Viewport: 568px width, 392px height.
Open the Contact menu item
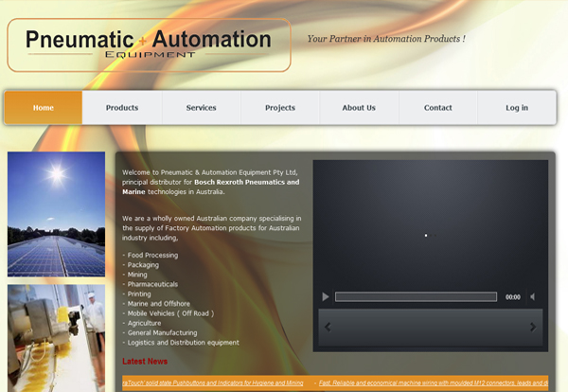438,108
